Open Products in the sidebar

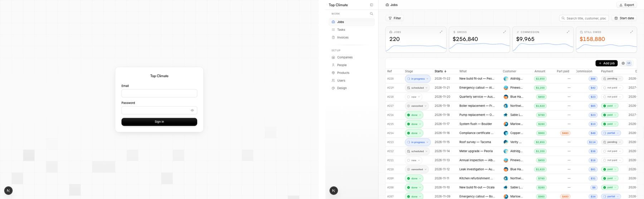click(352, 73)
